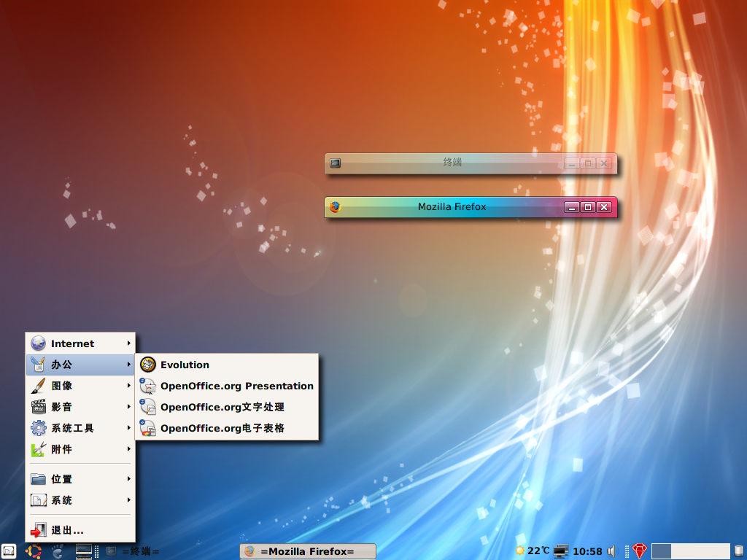Click the terminal icon in 终端 title bar
This screenshot has width=747, height=560.
click(x=336, y=163)
